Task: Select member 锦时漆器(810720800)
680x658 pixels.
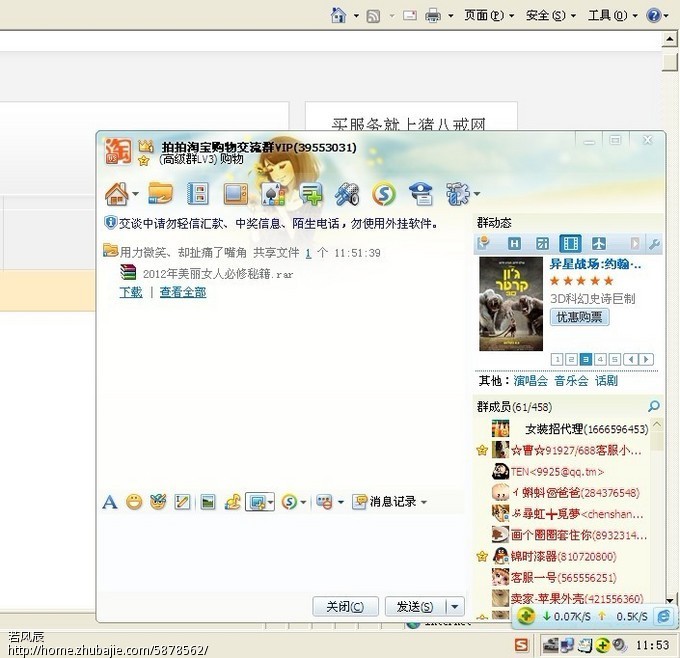Action: [562, 556]
